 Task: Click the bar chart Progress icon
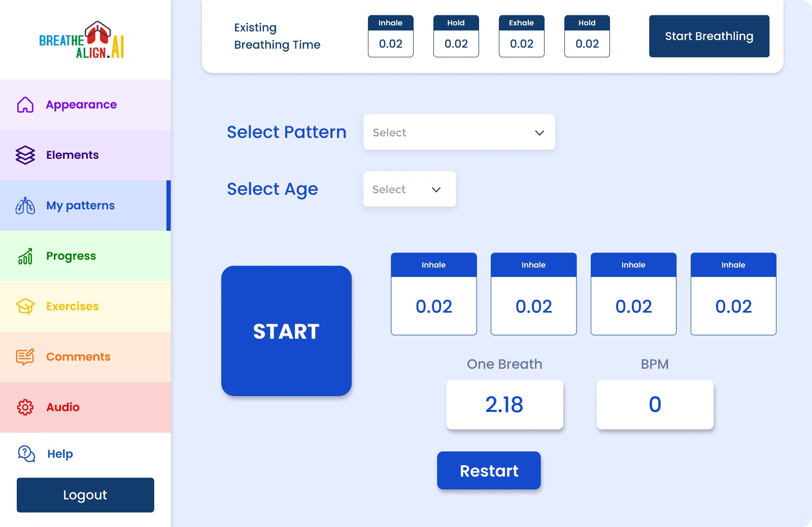click(25, 256)
